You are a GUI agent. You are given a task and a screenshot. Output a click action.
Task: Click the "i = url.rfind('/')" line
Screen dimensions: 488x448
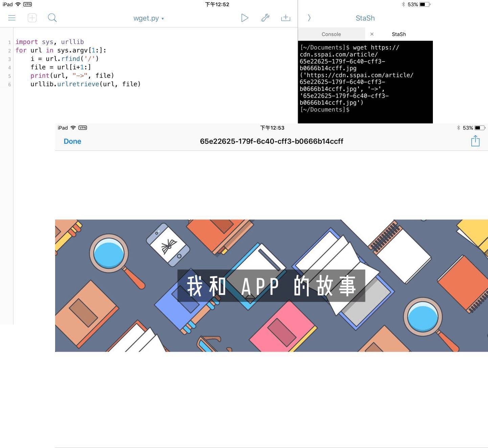coord(65,58)
